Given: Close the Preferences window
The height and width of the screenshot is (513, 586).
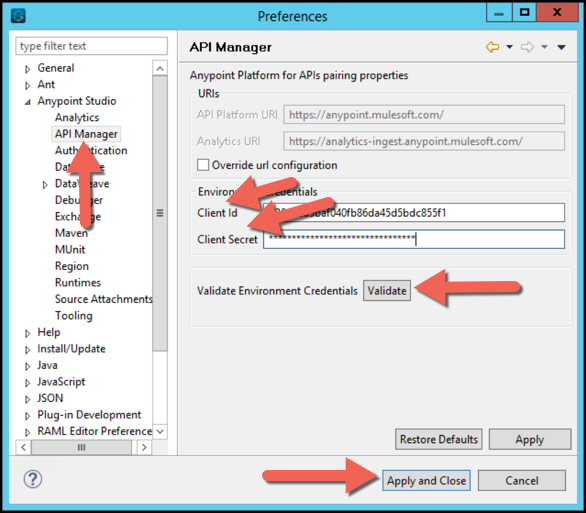Looking at the screenshot, I should [x=557, y=13].
